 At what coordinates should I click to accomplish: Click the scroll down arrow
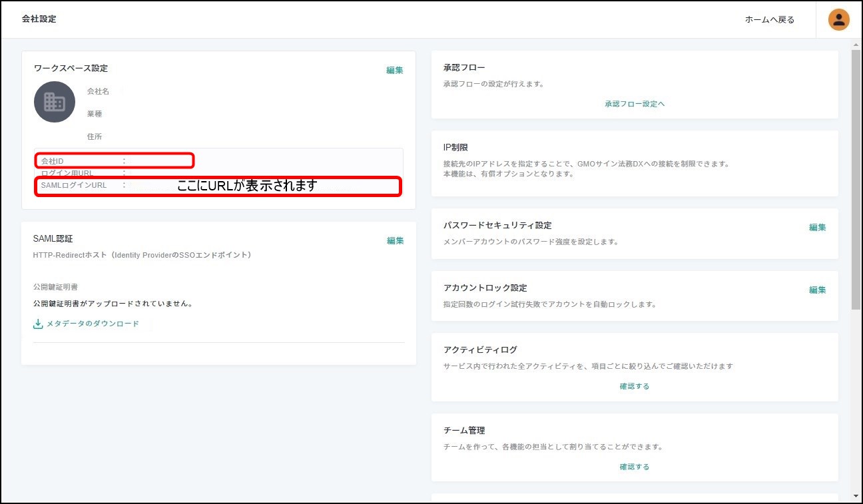point(856,496)
